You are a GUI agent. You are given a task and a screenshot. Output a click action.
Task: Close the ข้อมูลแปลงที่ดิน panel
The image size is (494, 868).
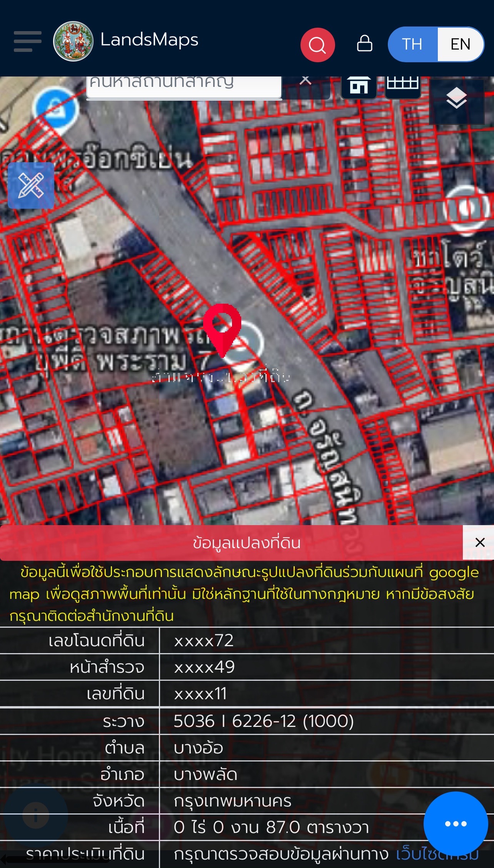pos(479,542)
